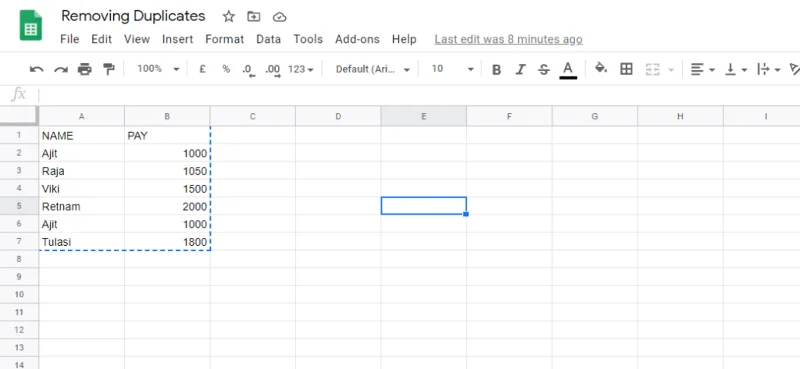Format as percent
Image resolution: width=800 pixels, height=369 pixels.
click(x=226, y=69)
